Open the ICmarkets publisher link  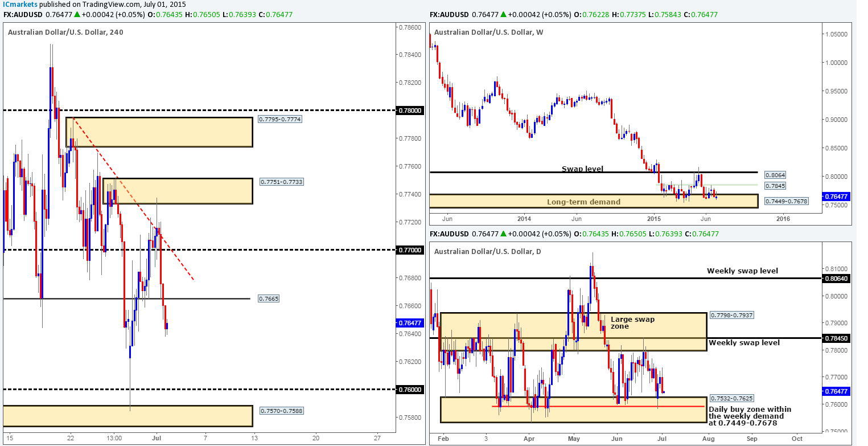pos(19,4)
